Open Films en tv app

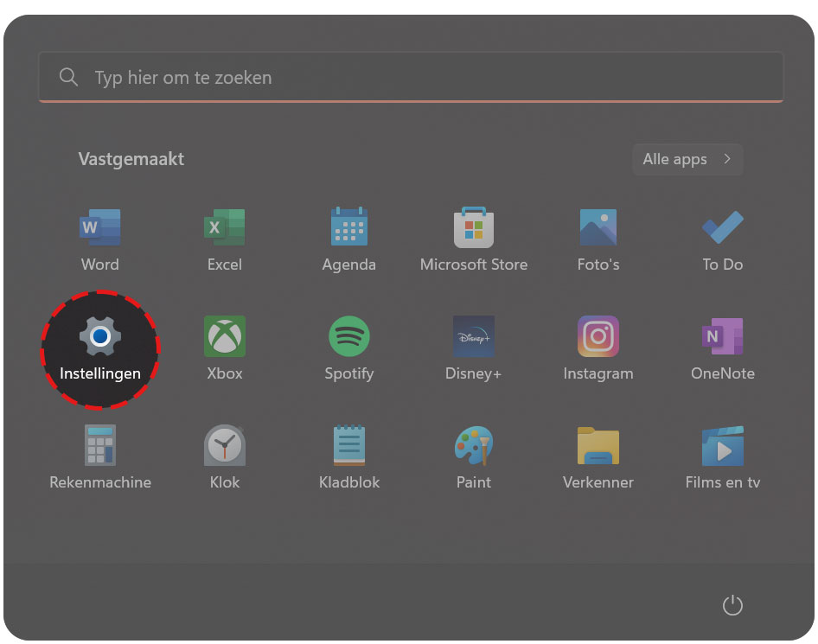click(x=723, y=446)
